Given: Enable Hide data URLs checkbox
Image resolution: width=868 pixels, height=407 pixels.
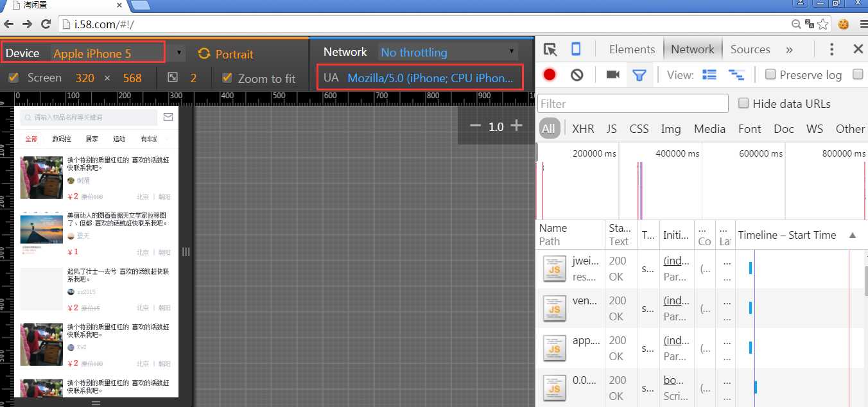Looking at the screenshot, I should (x=743, y=103).
